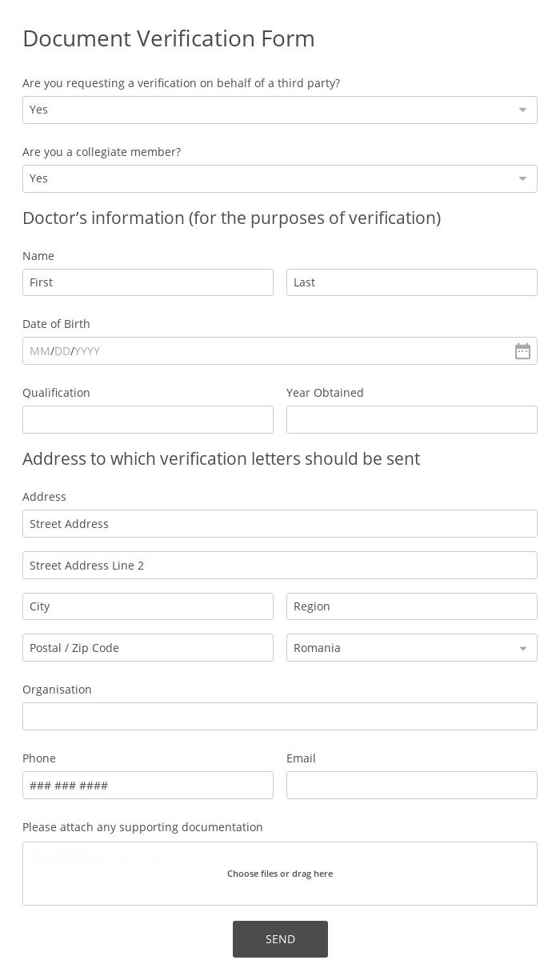Focus the Qualification input field
The width and height of the screenshot is (560, 980).
tap(148, 419)
